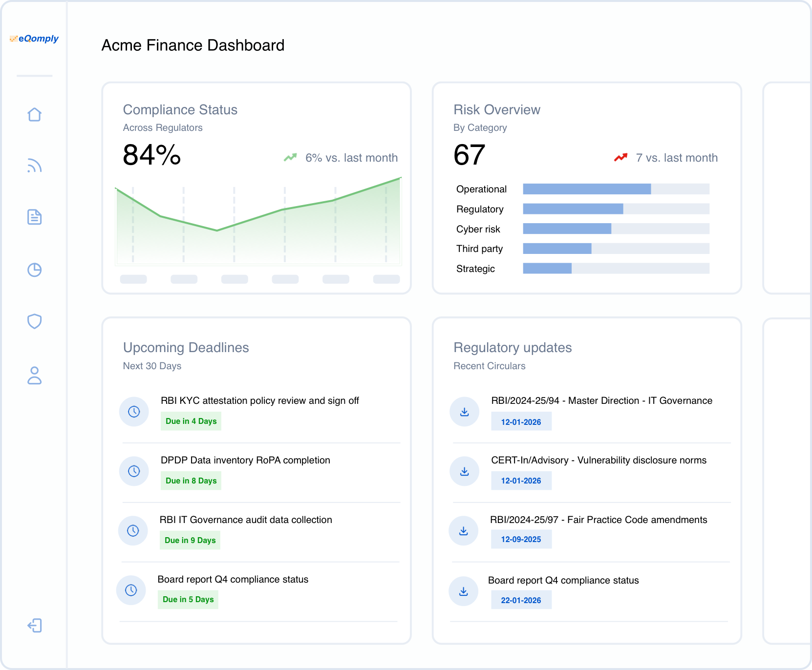The height and width of the screenshot is (670, 812).
Task: Open the Home dashboard icon in the sidebar
Action: (34, 114)
